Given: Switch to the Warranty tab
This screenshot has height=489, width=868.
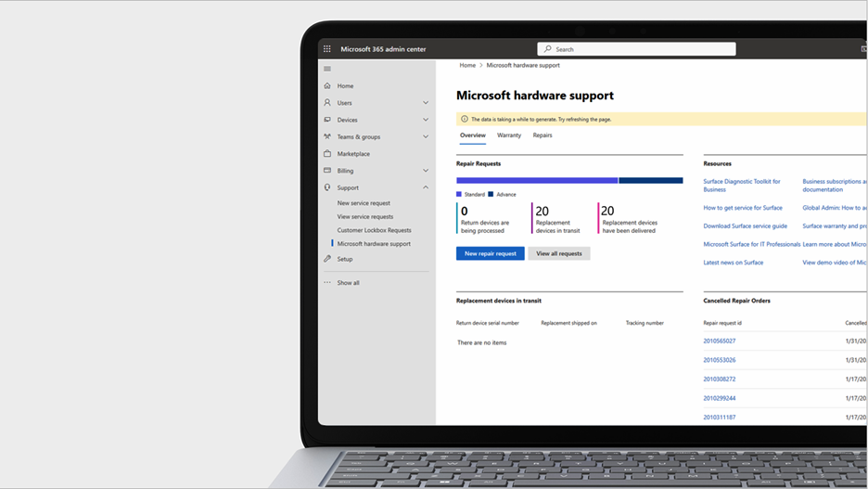Looking at the screenshot, I should (x=509, y=135).
